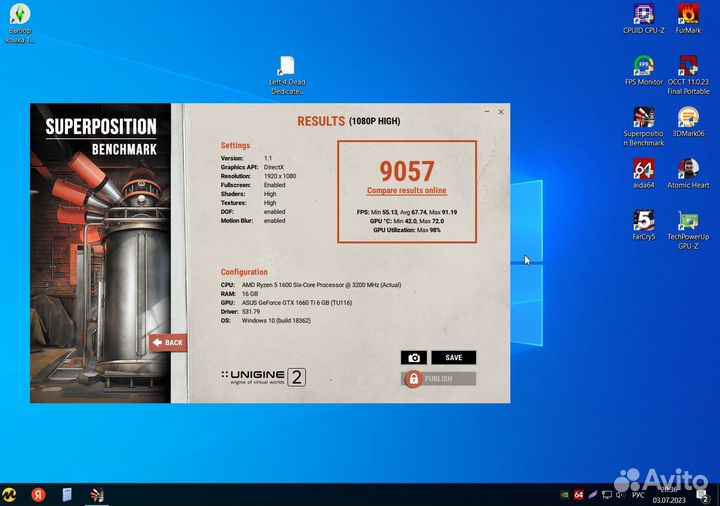The width and height of the screenshot is (720, 506).
Task: Open the taskbar clock and date
Action: click(669, 495)
